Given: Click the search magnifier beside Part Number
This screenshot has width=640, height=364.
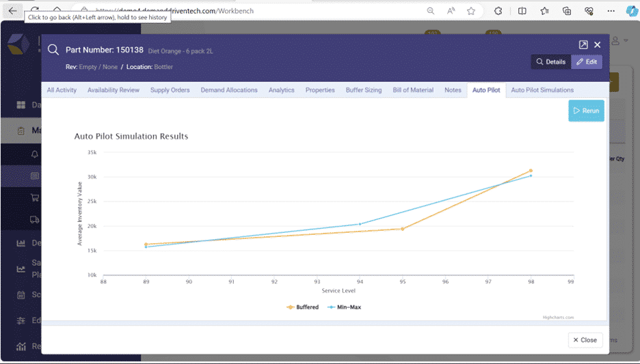Looking at the screenshot, I should pos(53,50).
